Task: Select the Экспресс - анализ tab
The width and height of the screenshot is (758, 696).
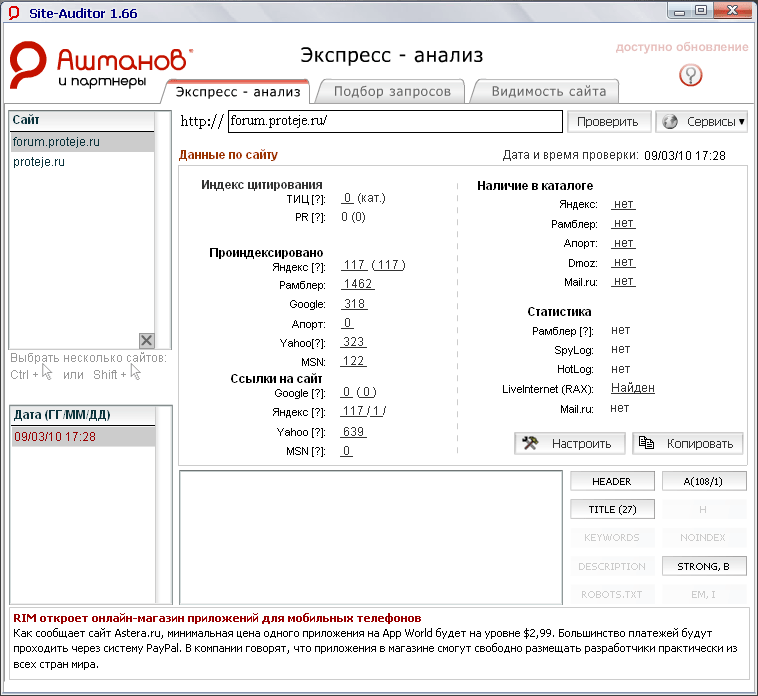Action: point(238,91)
